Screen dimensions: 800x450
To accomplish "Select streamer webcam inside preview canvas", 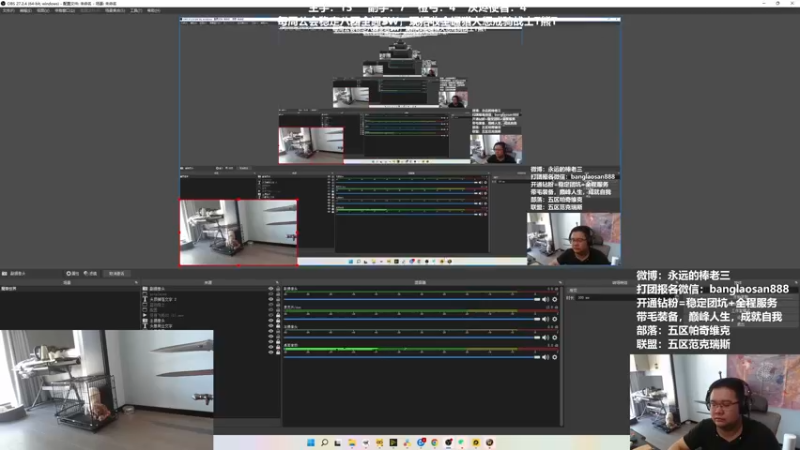I will pos(573,239).
